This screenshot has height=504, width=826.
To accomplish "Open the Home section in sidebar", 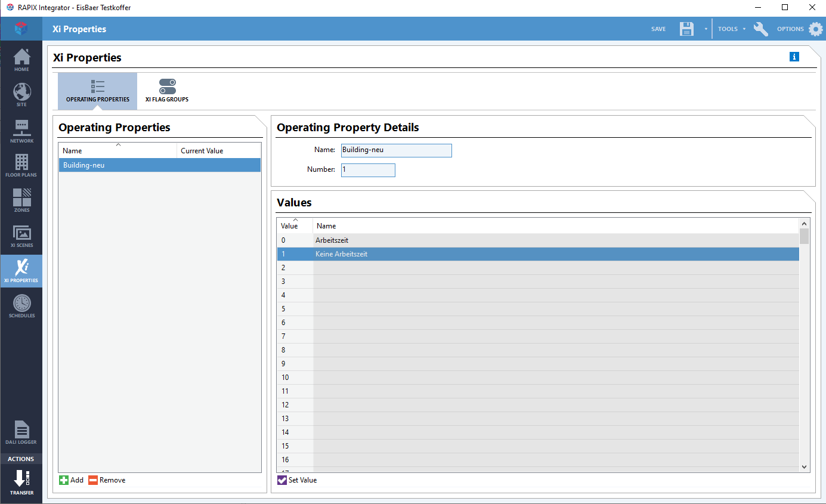I will (21, 60).
